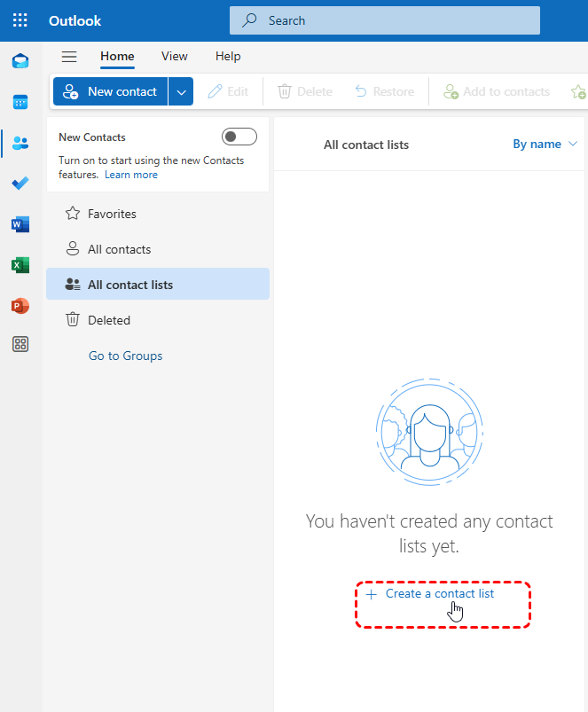Follow the Learn more link
Image resolution: width=588 pixels, height=712 pixels.
(131, 175)
